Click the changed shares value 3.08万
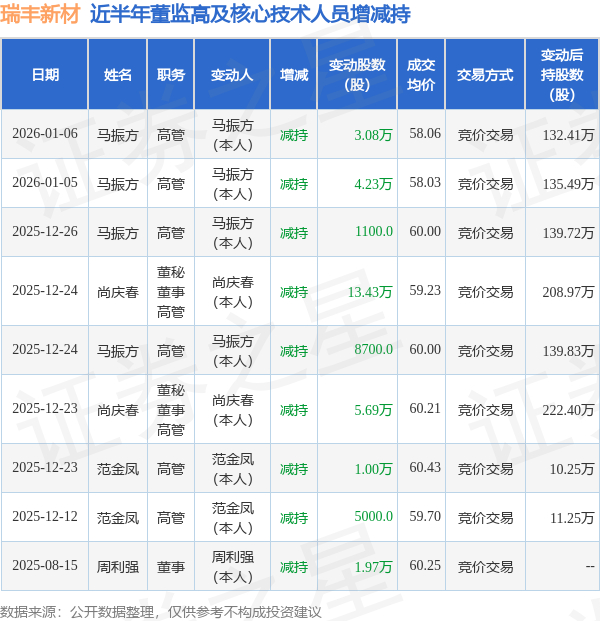 point(373,135)
